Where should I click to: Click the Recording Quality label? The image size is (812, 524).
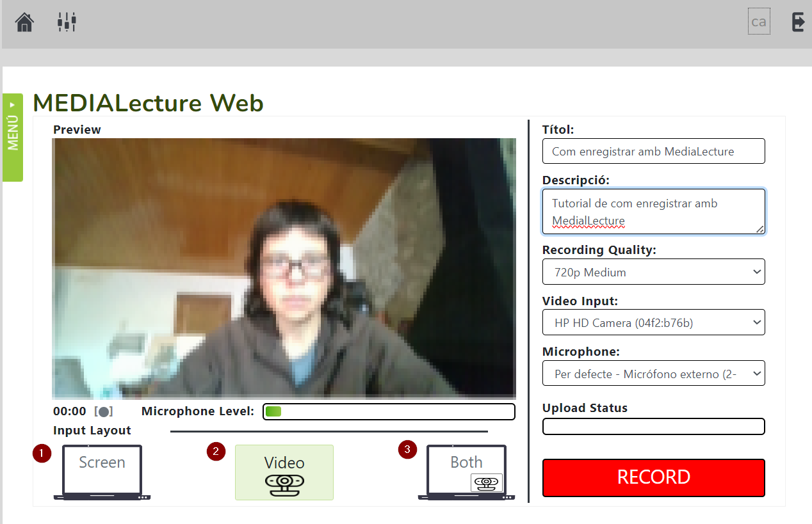coord(599,250)
